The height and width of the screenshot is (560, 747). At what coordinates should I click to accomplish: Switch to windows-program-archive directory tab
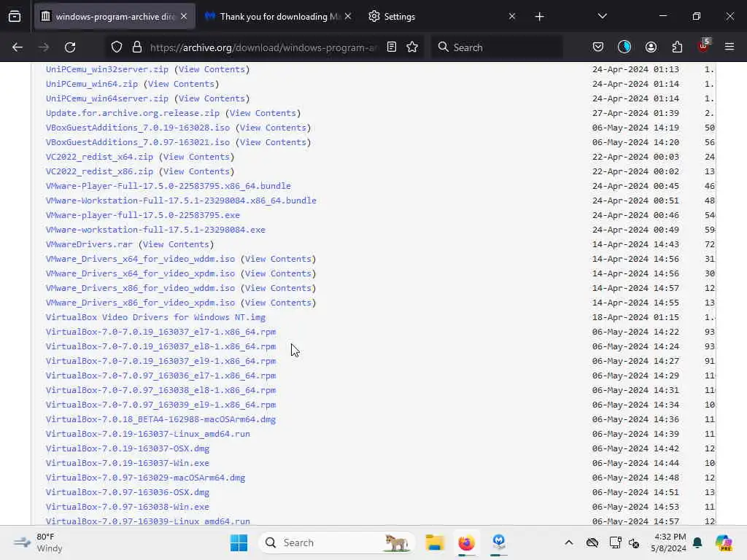click(115, 17)
